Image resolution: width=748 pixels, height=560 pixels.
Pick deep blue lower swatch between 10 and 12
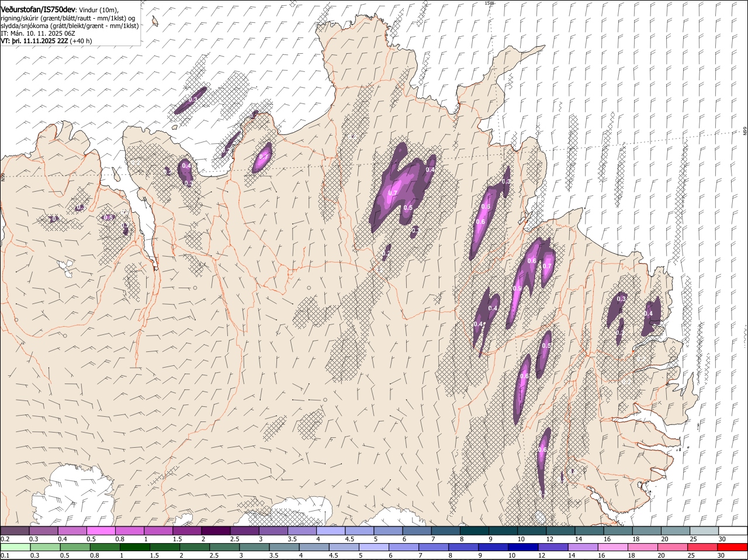click(523, 547)
